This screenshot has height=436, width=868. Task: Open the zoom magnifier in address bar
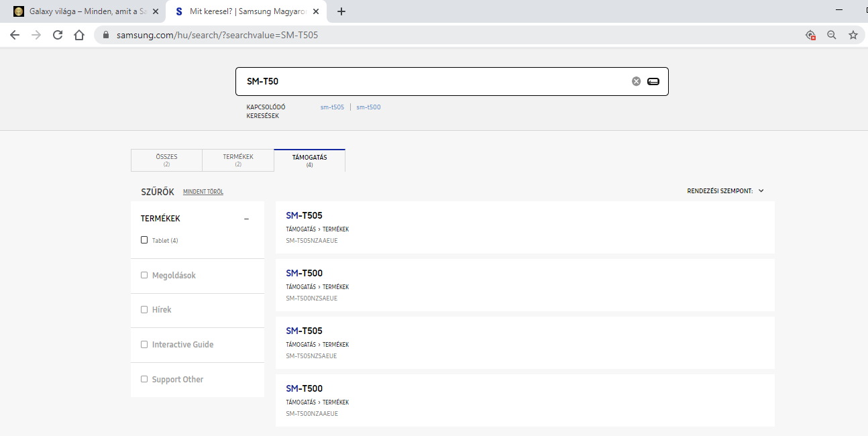pyautogui.click(x=831, y=35)
